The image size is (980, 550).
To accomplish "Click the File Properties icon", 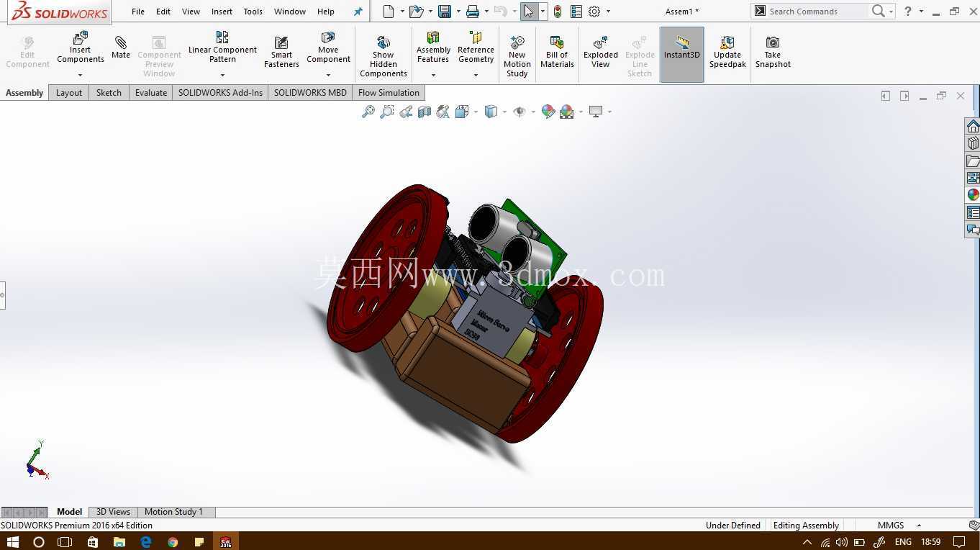I will coord(576,12).
